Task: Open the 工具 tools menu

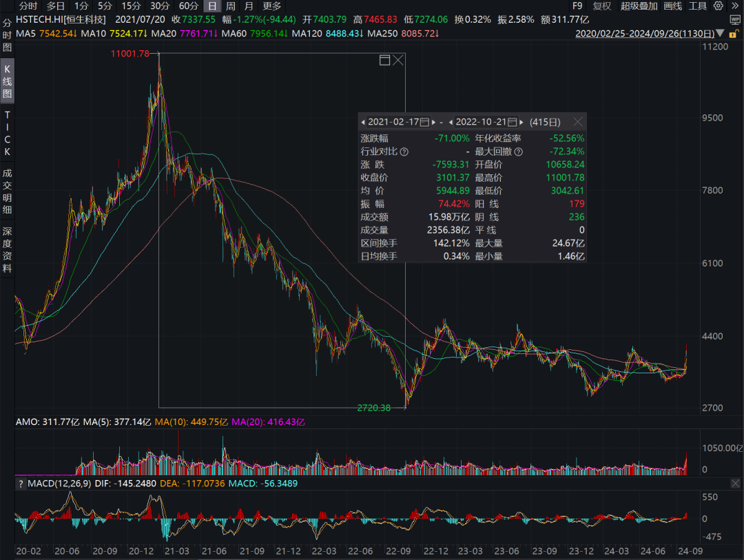Action: 697,6
